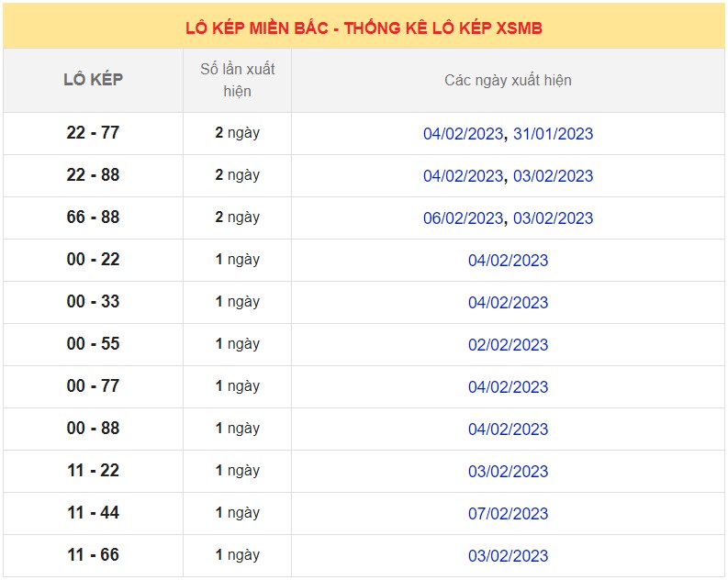Click the Các ngày xuất hiện header
728x580 pixels.
click(x=508, y=81)
